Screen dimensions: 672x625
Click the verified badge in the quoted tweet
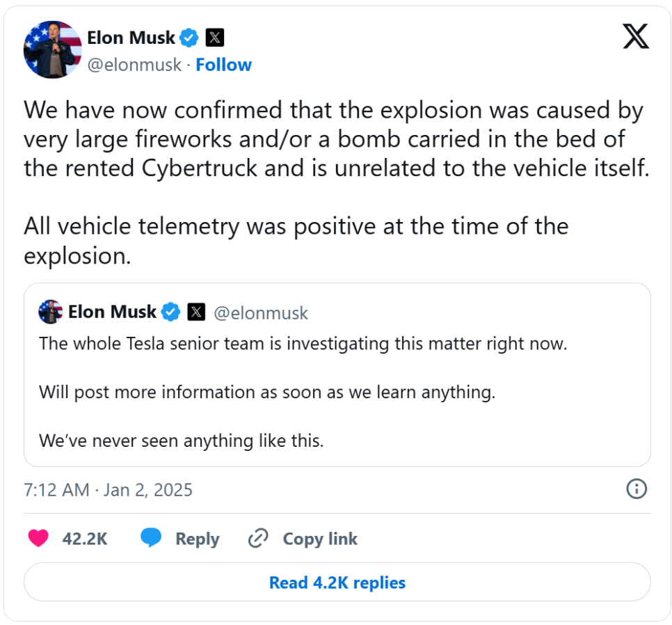point(170,312)
